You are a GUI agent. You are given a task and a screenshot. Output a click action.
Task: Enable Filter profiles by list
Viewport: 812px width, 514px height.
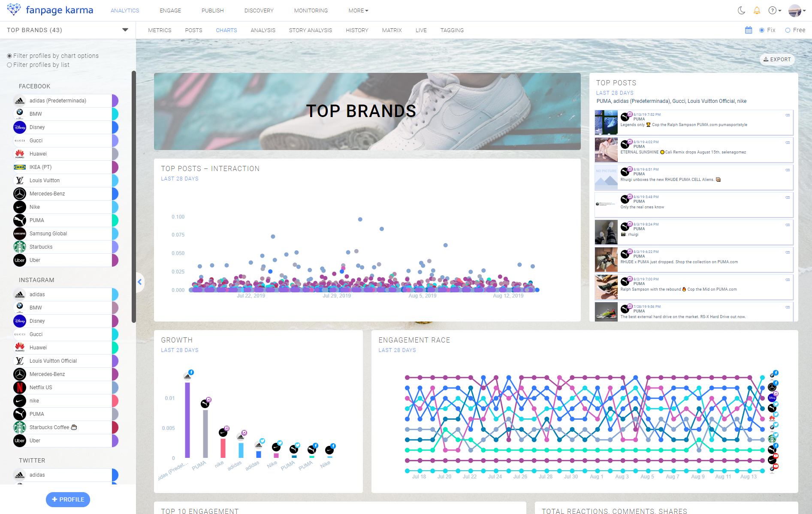tap(9, 65)
